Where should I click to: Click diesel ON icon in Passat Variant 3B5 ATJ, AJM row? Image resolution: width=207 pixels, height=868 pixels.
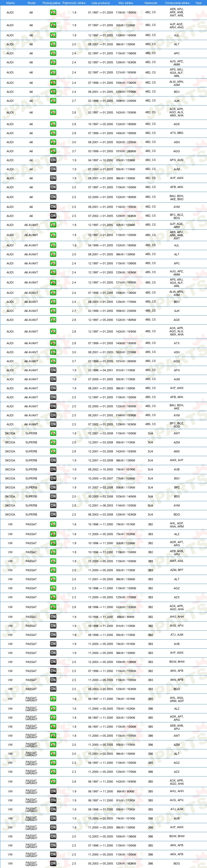point(53,809)
